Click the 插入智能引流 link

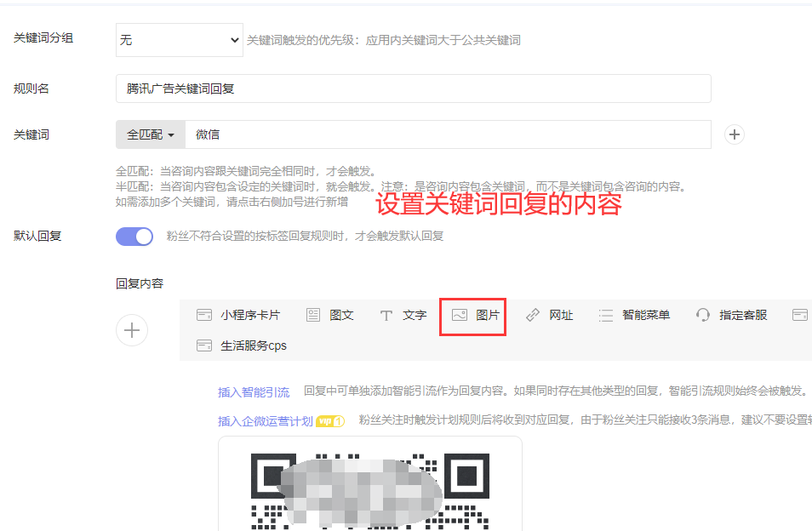coord(254,392)
